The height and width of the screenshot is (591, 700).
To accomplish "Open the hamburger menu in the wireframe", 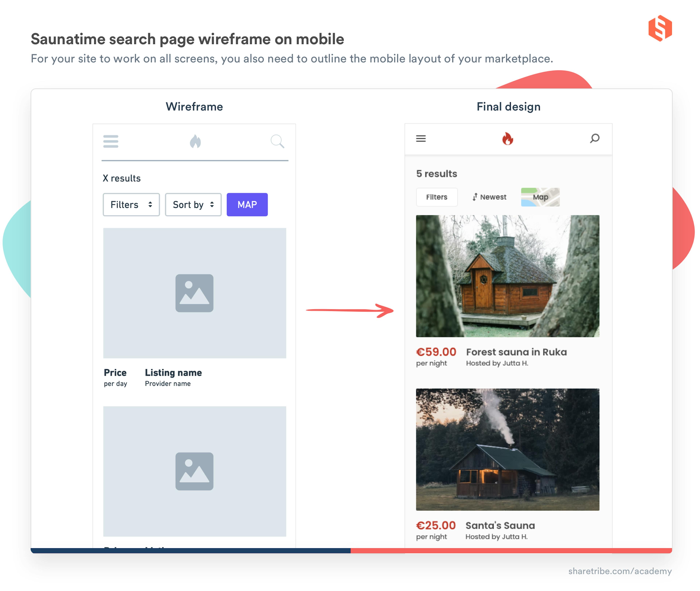I will pyautogui.click(x=111, y=141).
